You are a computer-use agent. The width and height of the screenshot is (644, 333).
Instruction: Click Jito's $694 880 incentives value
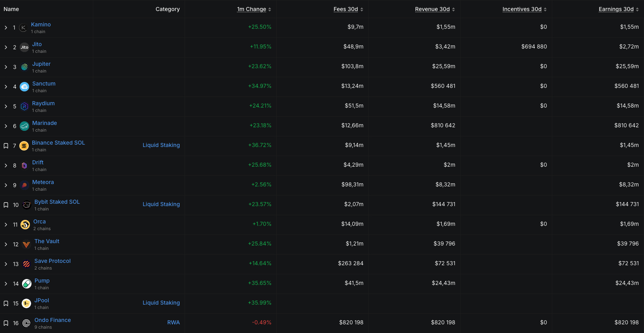coord(534,47)
